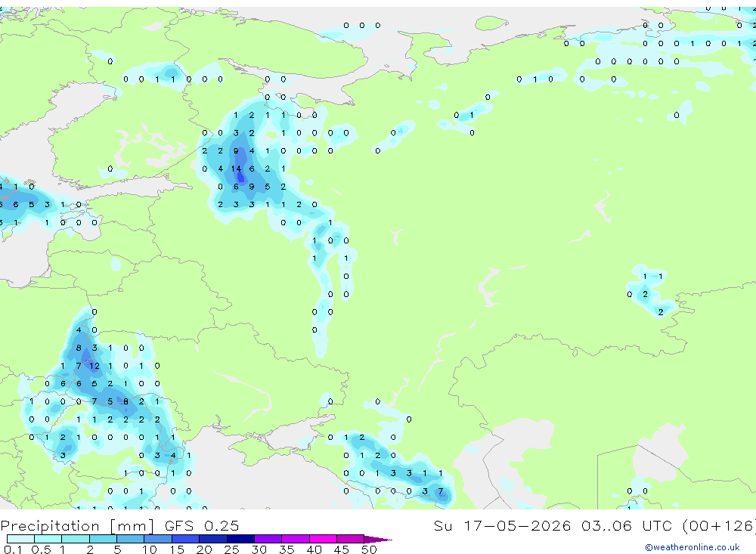
Task: Click the legend label '35'
Action: coord(287,549)
